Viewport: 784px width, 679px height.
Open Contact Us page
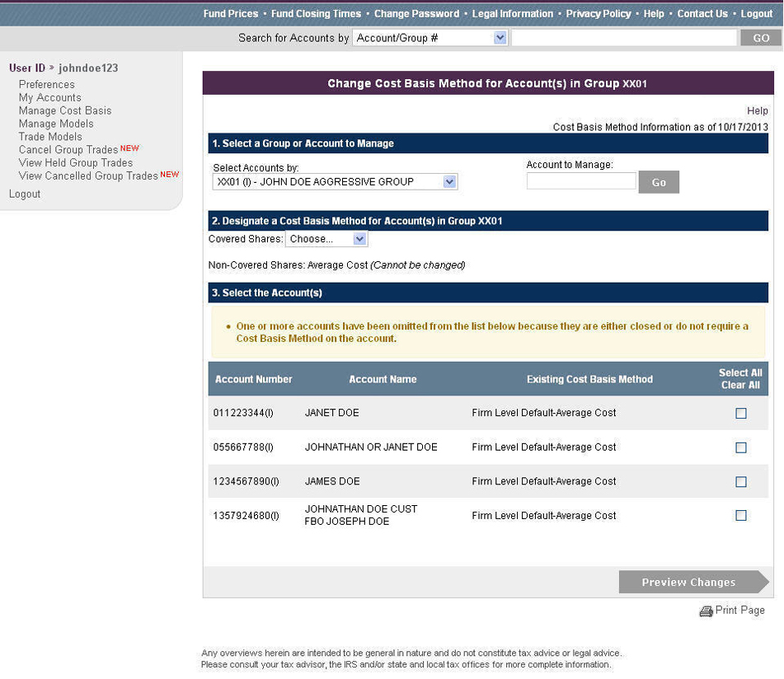point(702,13)
